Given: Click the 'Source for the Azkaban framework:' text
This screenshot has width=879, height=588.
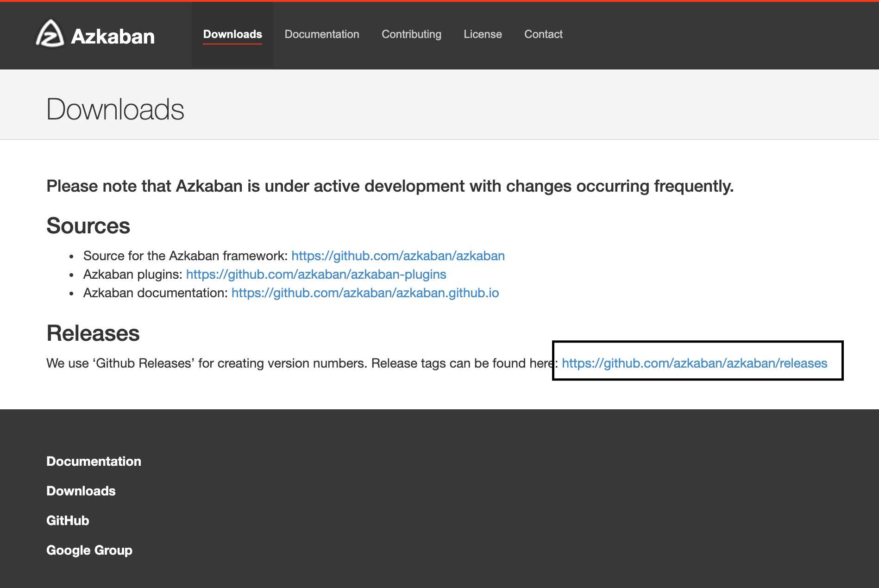Looking at the screenshot, I should tap(185, 256).
